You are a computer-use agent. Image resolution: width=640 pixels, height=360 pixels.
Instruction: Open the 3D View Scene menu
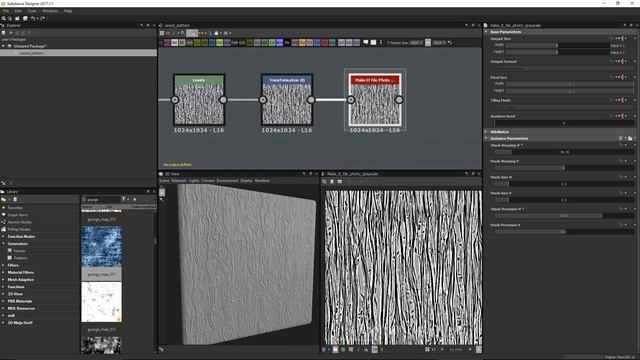[164, 180]
